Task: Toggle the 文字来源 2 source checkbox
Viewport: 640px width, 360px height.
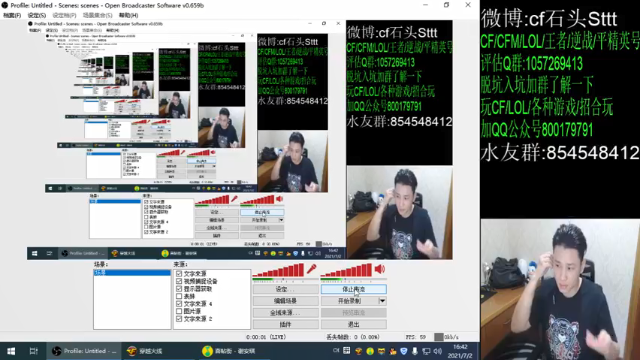Action: point(179,318)
